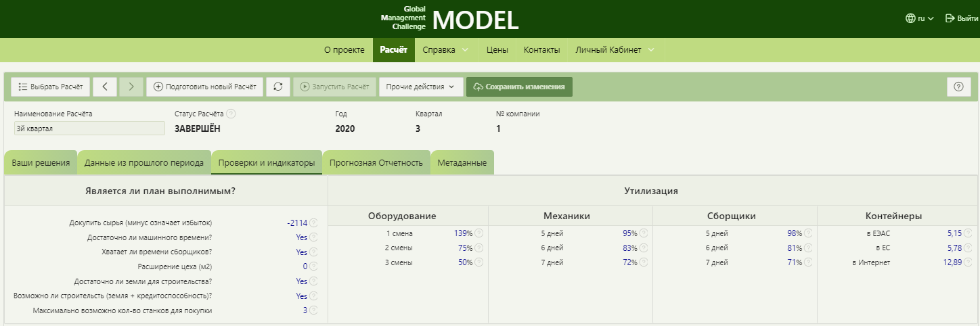
Task: Click the Выбрать Расчёт button
Action: 51,87
